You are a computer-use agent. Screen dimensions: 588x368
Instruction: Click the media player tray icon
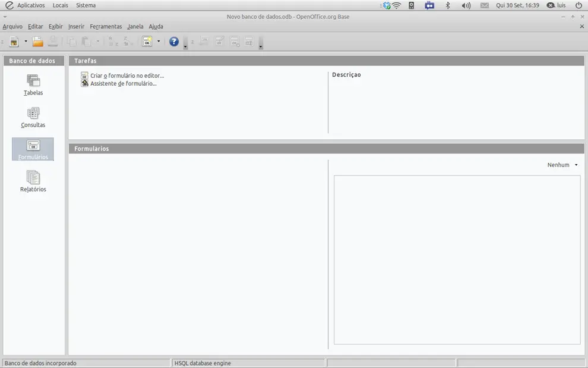pyautogui.click(x=412, y=5)
